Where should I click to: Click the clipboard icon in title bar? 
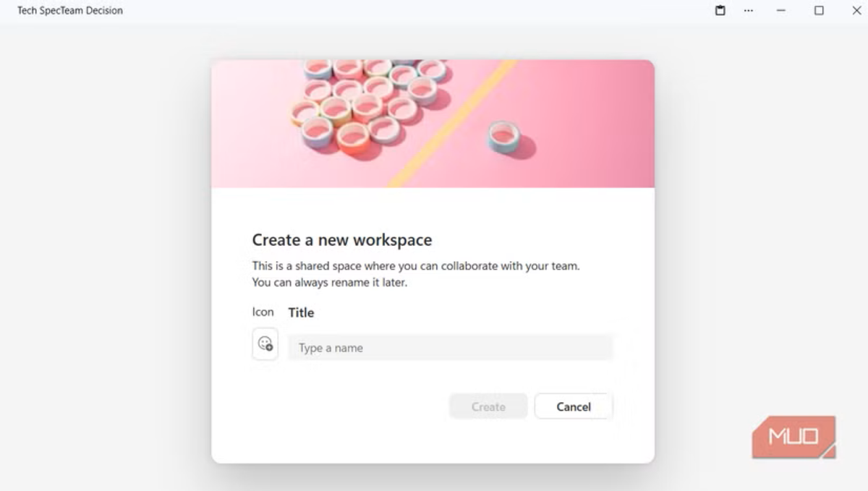click(720, 11)
